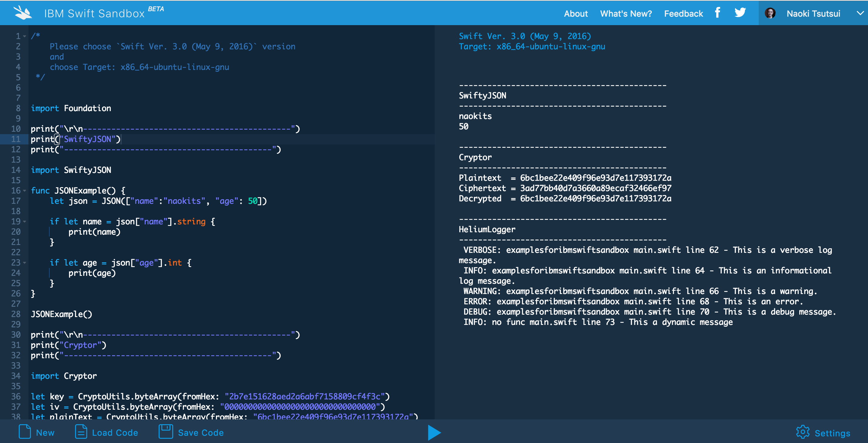Fold the JSONExample function at line 16
Image resolution: width=868 pixels, height=443 pixels.
(x=25, y=191)
